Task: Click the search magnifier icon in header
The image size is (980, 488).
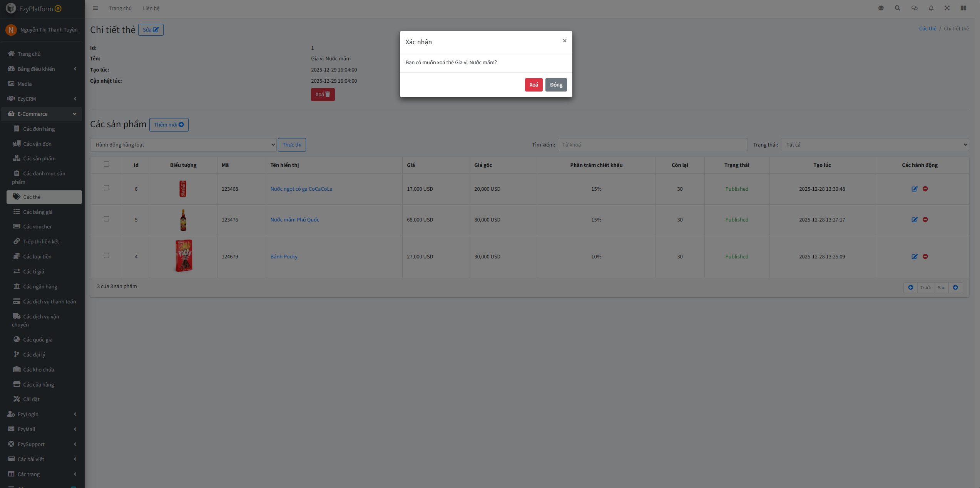Action: tap(897, 8)
